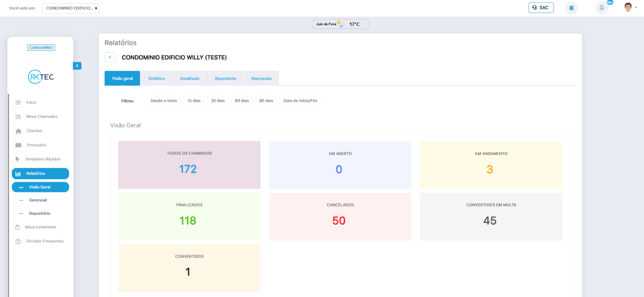Apply the Desde o início filter
This screenshot has width=644, height=297.
tap(163, 101)
